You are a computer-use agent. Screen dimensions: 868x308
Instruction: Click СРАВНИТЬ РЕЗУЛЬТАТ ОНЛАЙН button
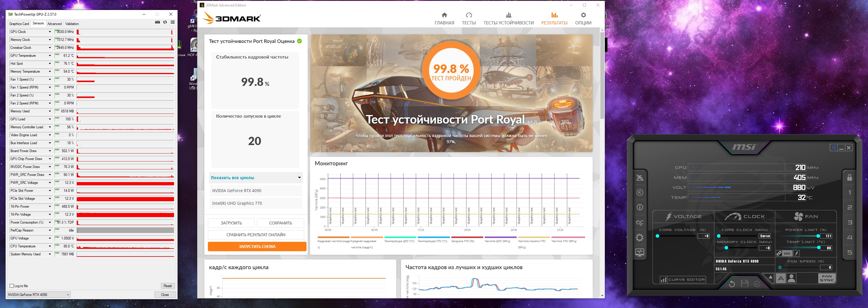click(x=256, y=235)
